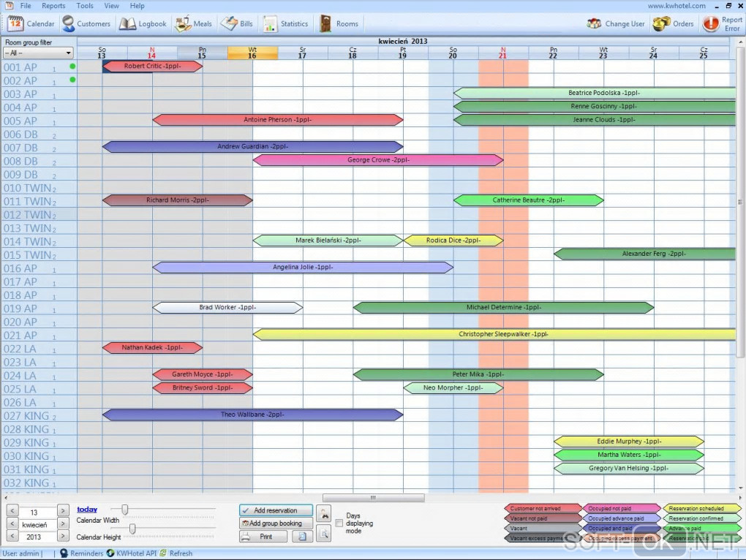Viewport: 746px width, 560px height.
Task: Select the Angelina Jolie reservation bar
Action: 303,267
